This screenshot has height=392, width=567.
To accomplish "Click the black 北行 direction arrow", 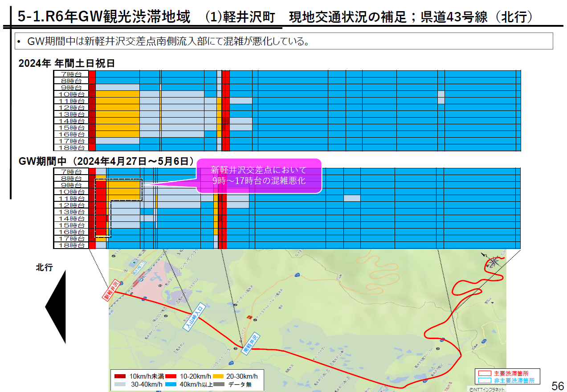I will point(56,307).
